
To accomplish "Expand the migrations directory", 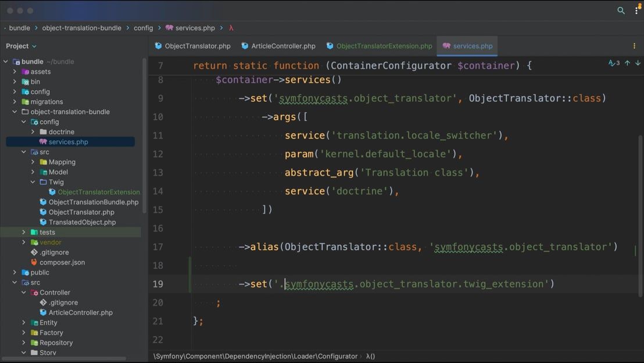I will click(14, 101).
